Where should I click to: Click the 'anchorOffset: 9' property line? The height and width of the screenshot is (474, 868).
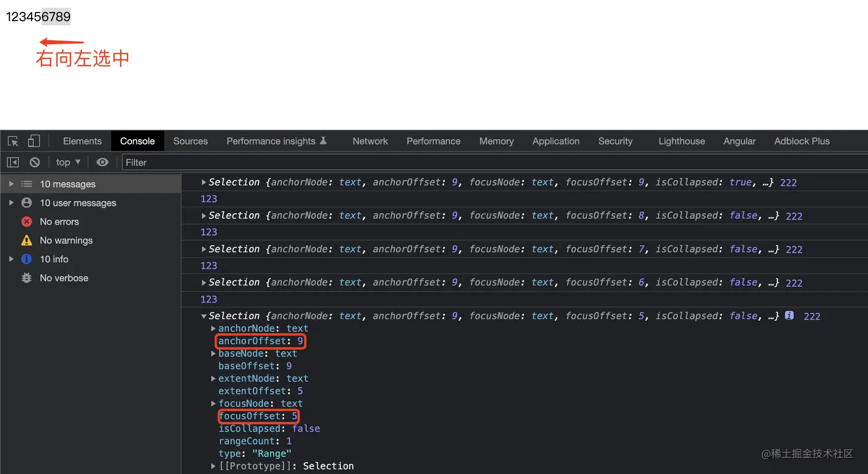tap(261, 341)
